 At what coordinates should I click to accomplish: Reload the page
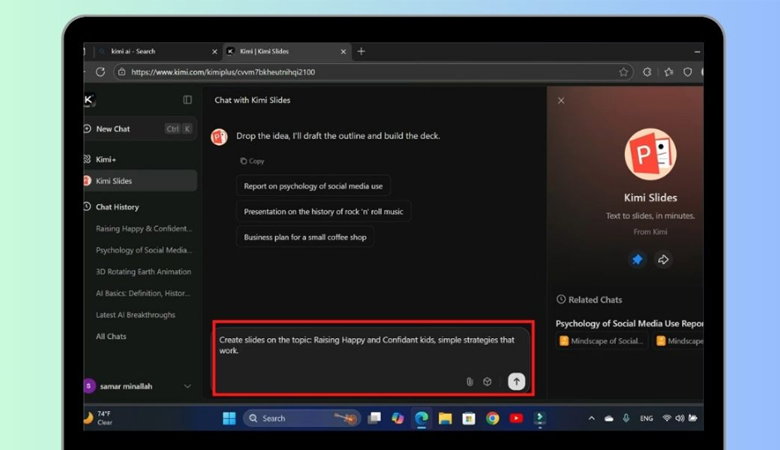100,72
